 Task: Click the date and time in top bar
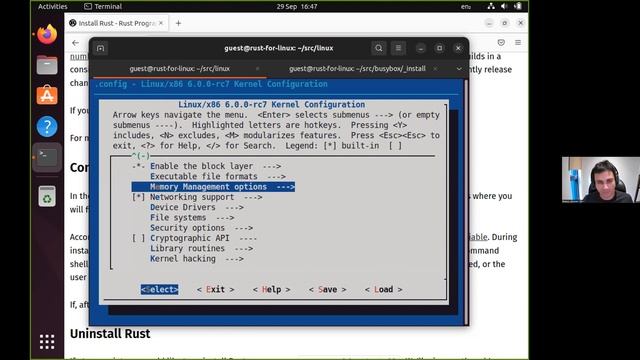pyautogui.click(x=297, y=6)
